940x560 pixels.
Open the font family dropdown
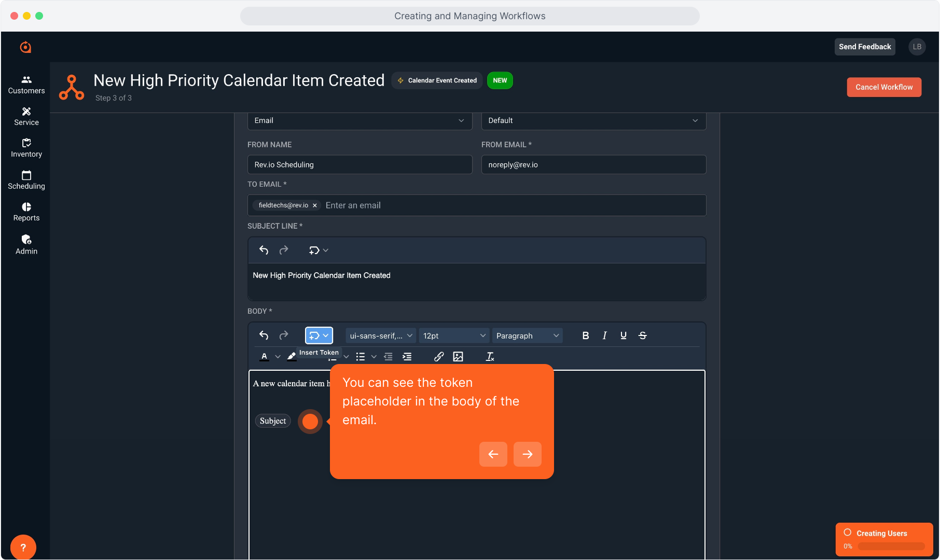tap(381, 335)
